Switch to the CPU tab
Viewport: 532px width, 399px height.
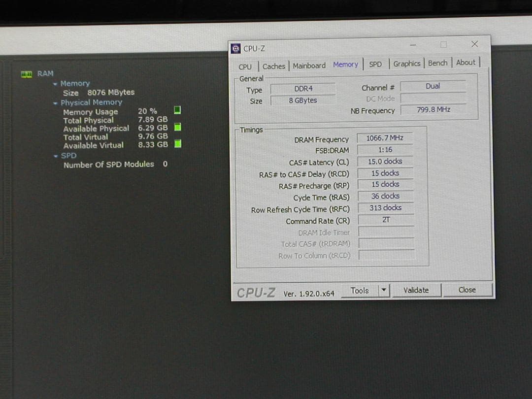click(x=245, y=66)
